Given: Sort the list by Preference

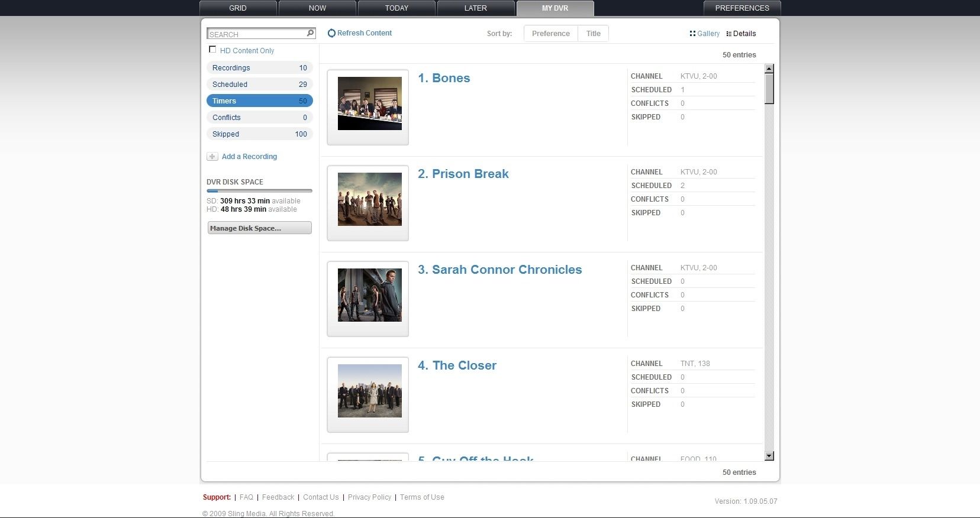Looking at the screenshot, I should tap(551, 34).
